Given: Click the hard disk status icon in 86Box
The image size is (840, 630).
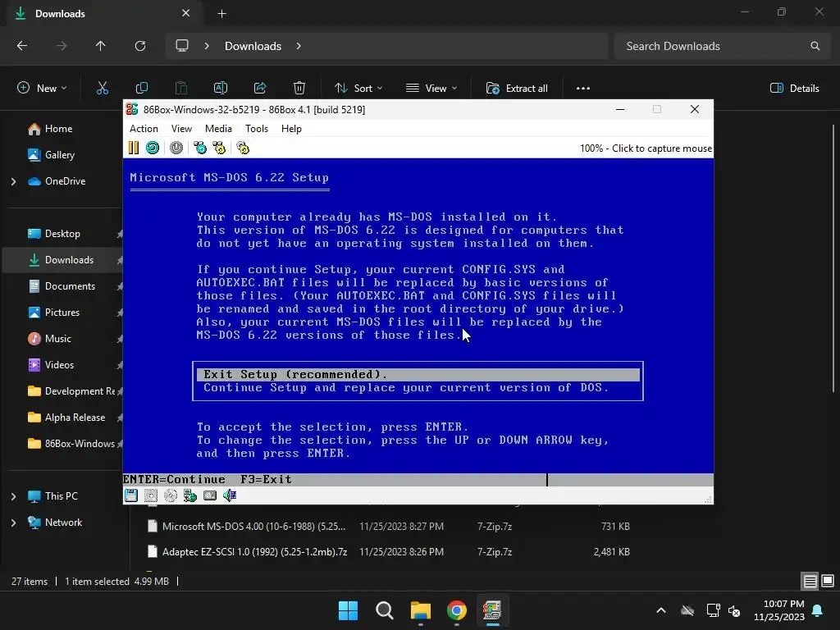Looking at the screenshot, I should pos(210,495).
